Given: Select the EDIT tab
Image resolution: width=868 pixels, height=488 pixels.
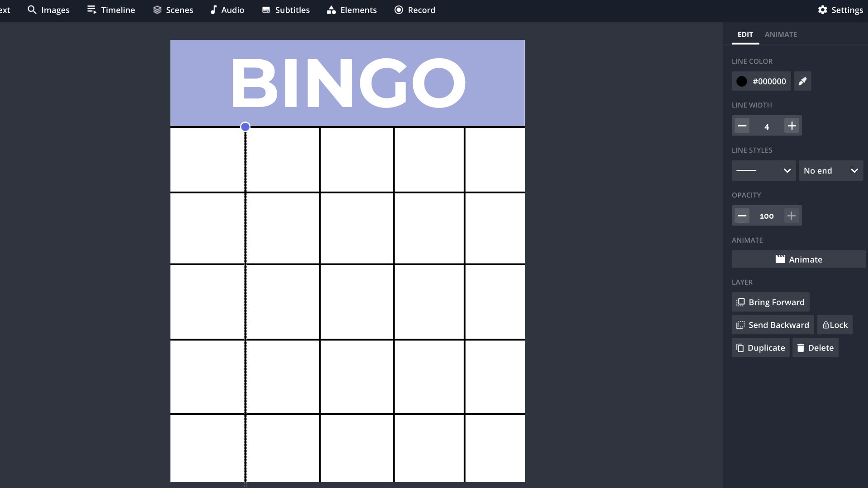Looking at the screenshot, I should coord(745,34).
